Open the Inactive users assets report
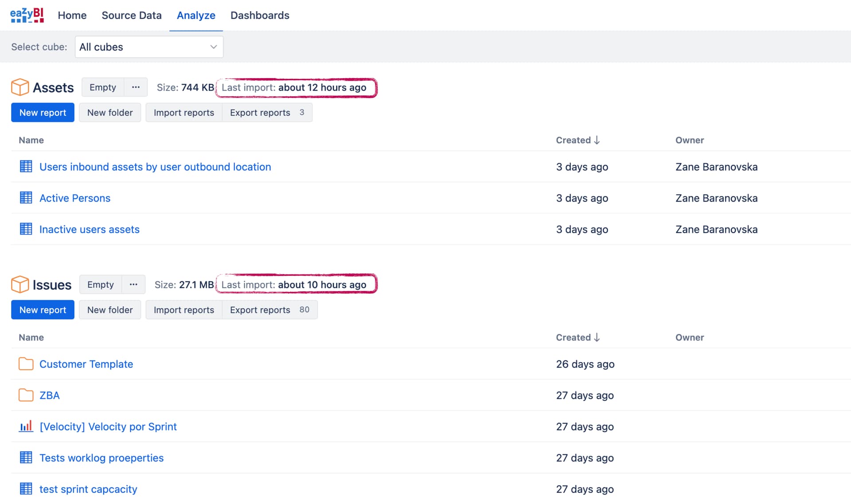851x504 pixels. 90,229
